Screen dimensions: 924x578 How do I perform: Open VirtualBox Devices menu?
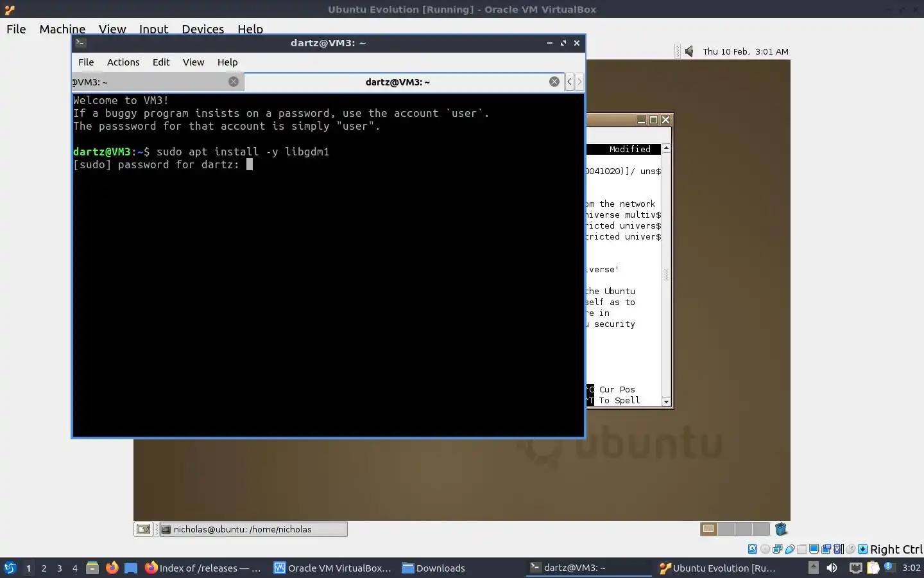[x=203, y=29]
